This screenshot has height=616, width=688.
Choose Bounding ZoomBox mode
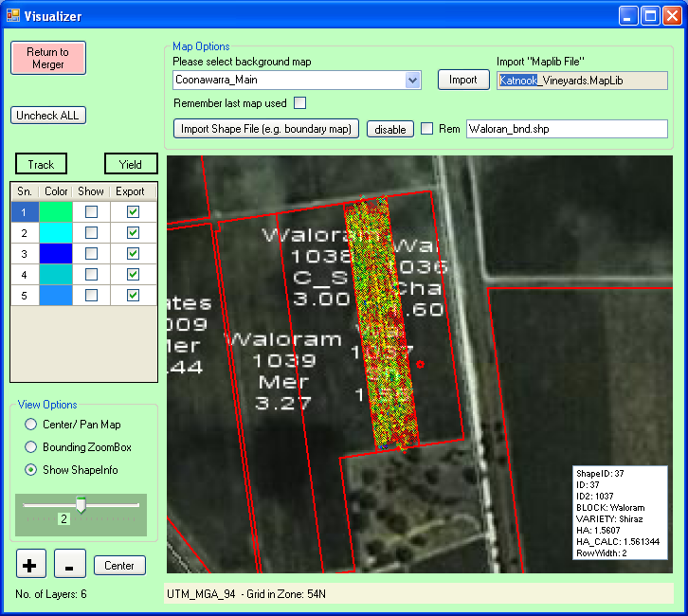[31, 447]
